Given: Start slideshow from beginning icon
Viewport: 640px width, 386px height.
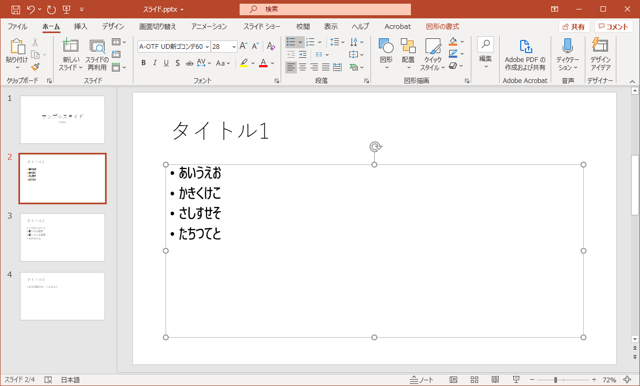Looking at the screenshot, I should point(67,9).
